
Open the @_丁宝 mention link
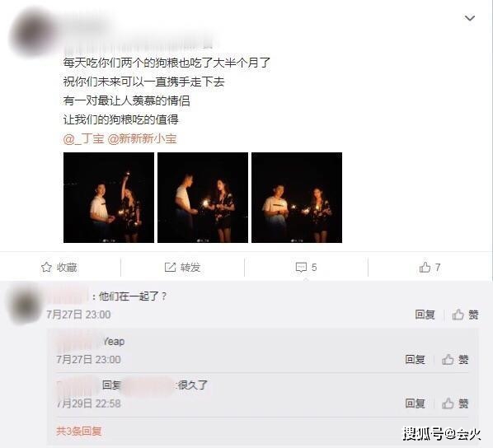[83, 138]
